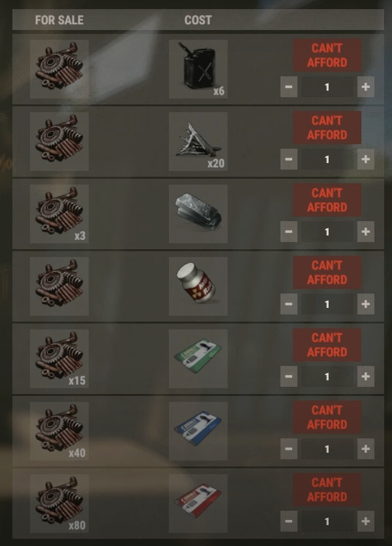Decrease quantity for the metal fragments trade

coord(289,159)
